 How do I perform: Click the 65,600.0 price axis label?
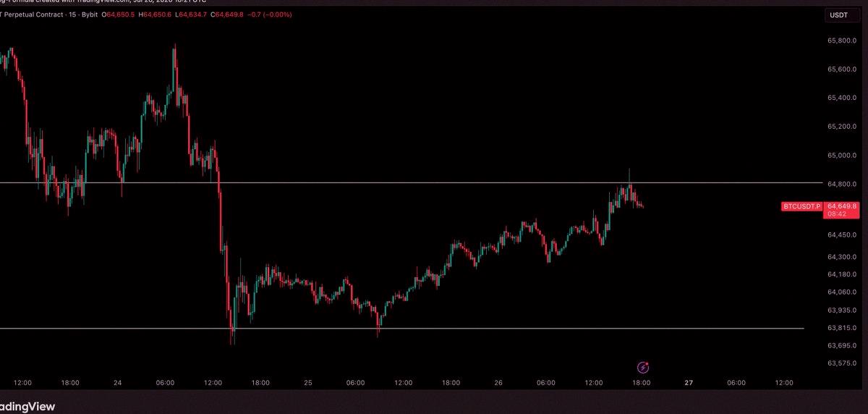point(841,69)
